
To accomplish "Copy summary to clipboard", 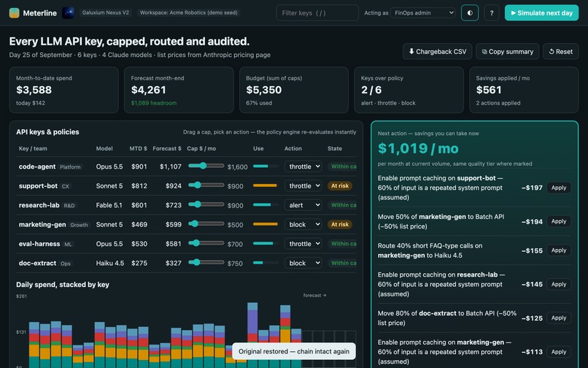I will 507,51.
